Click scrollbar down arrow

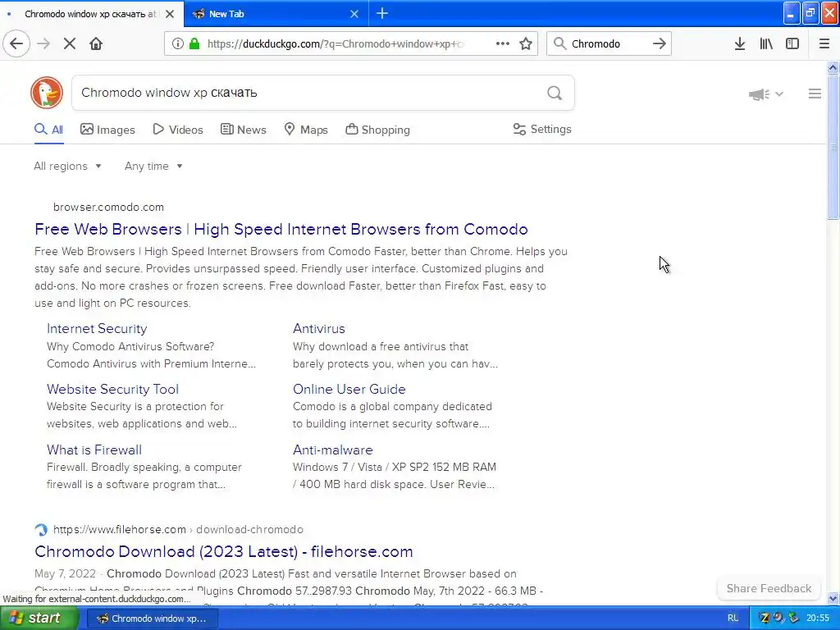click(x=833, y=599)
